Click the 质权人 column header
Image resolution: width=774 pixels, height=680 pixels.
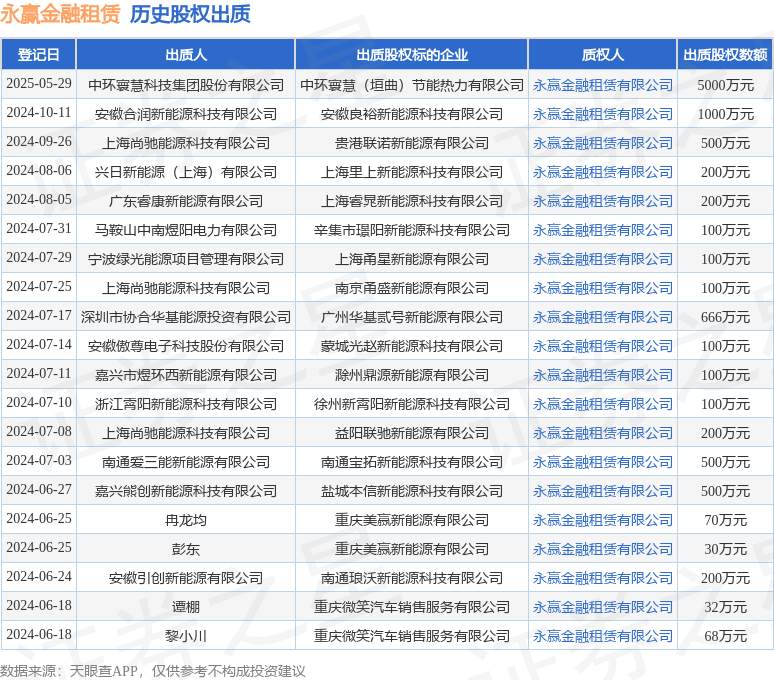tap(602, 54)
